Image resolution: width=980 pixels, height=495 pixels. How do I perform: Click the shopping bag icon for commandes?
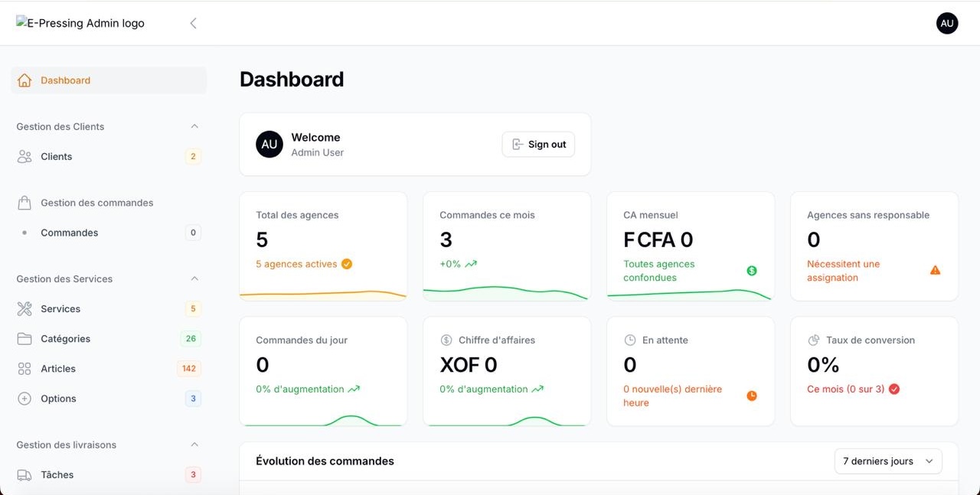tap(24, 203)
